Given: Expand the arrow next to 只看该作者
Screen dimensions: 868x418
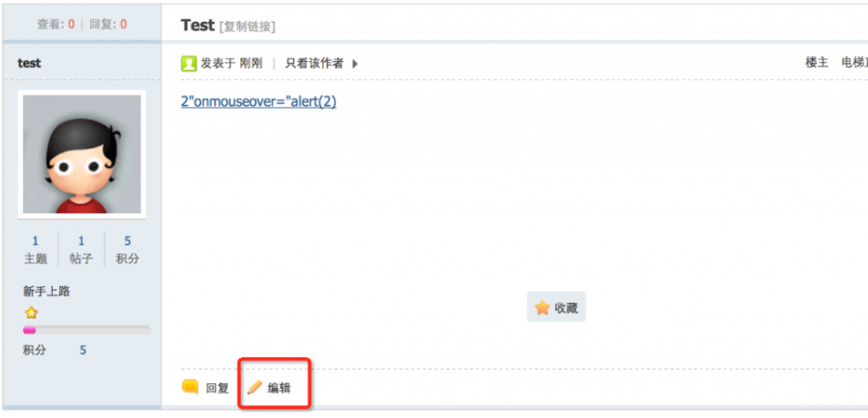Looking at the screenshot, I should pyautogui.click(x=355, y=64).
